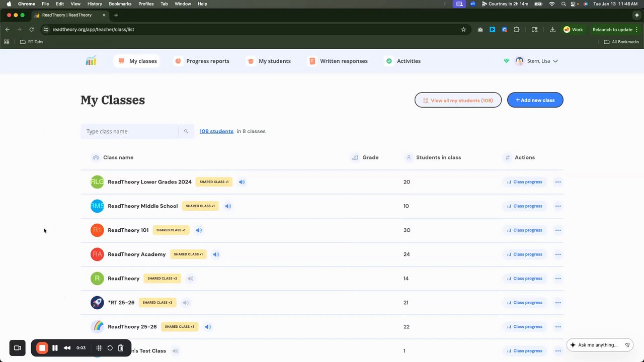Open the ellipsis menu for ReadTheory Academy
The image size is (644, 362).
tap(558, 254)
